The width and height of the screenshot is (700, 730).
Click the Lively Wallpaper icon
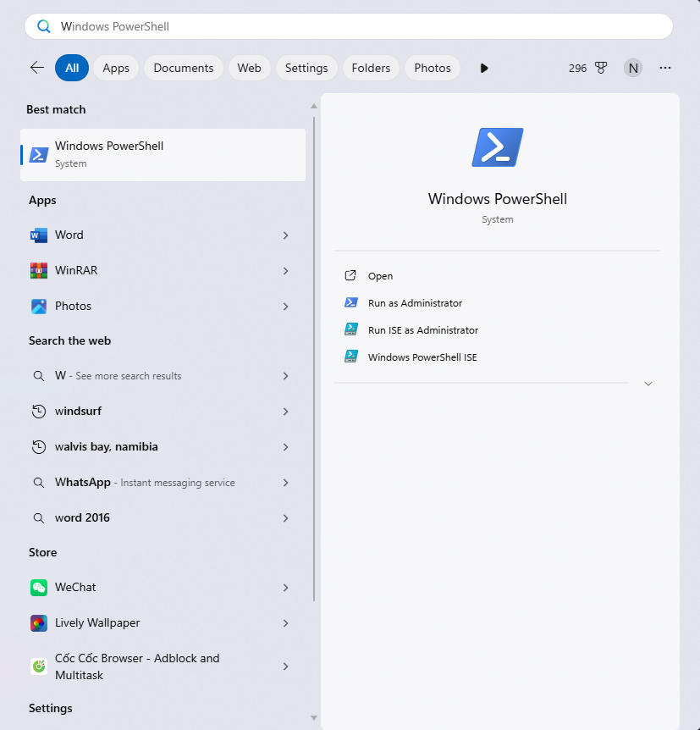(x=39, y=623)
